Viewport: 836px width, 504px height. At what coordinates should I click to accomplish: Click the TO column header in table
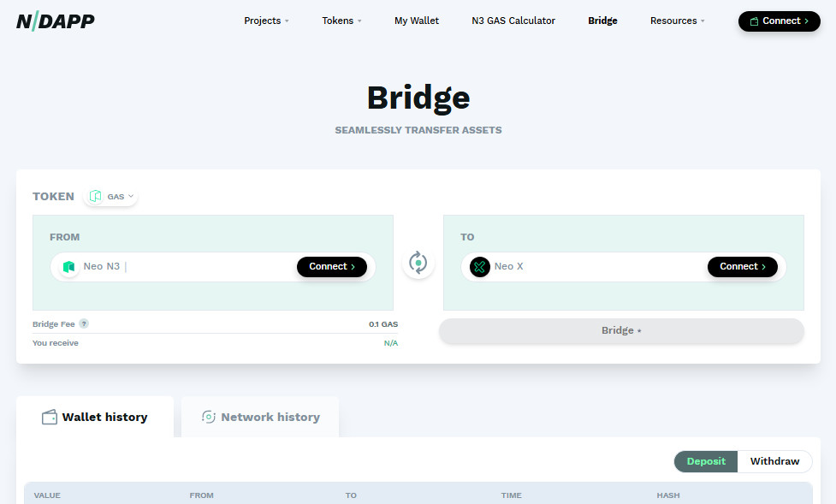coord(351,495)
